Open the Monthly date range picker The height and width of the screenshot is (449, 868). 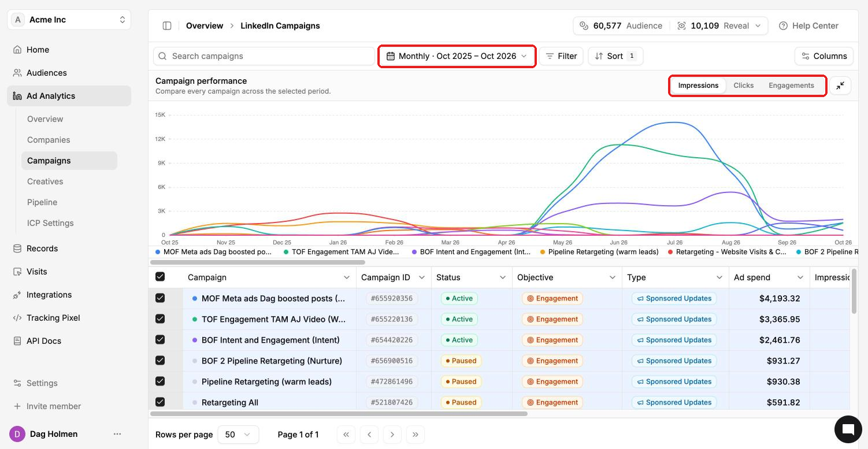(x=457, y=56)
